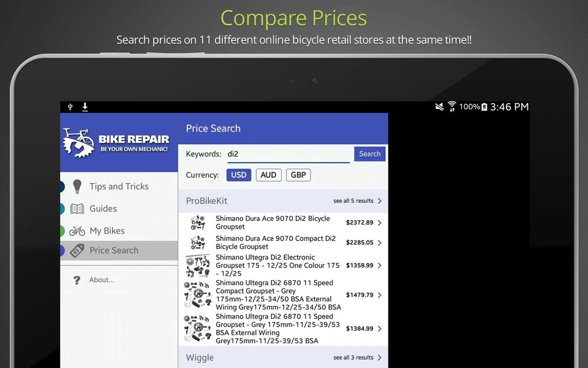The image size is (588, 368).
Task: Select USD currency
Action: pyautogui.click(x=239, y=175)
